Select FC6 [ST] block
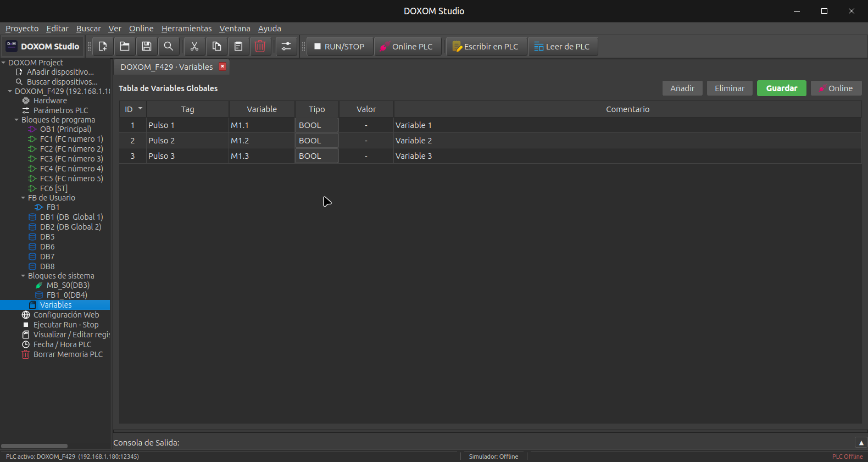The image size is (868, 462). click(x=54, y=188)
